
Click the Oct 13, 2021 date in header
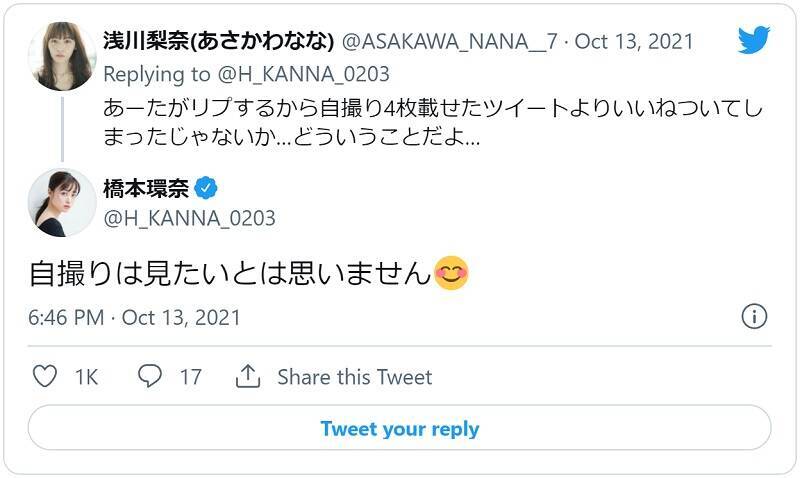point(634,42)
